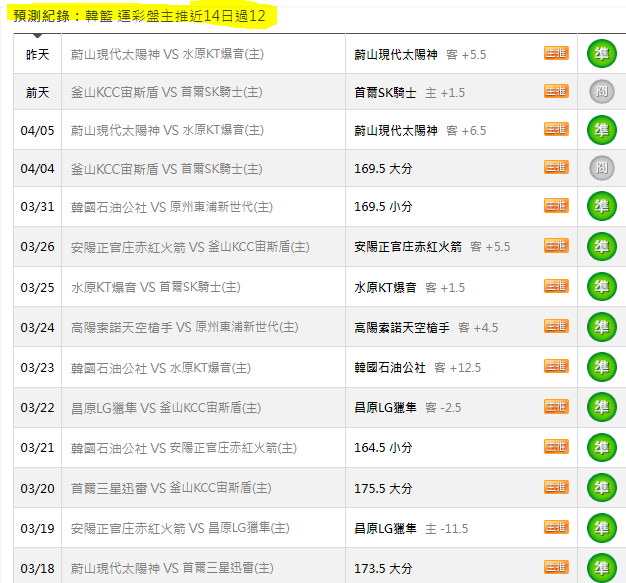Select prediction 169.5 小分
The width and height of the screenshot is (626, 583).
383,206
